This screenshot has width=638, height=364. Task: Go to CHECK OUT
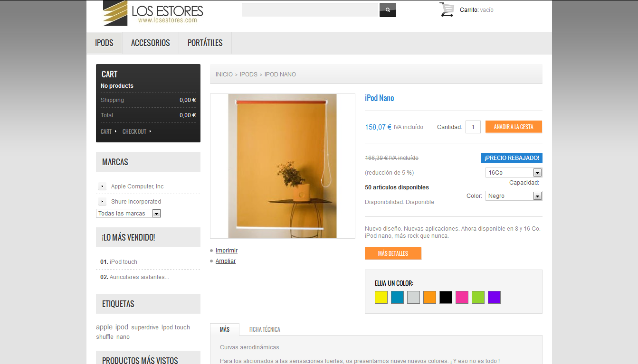point(134,131)
